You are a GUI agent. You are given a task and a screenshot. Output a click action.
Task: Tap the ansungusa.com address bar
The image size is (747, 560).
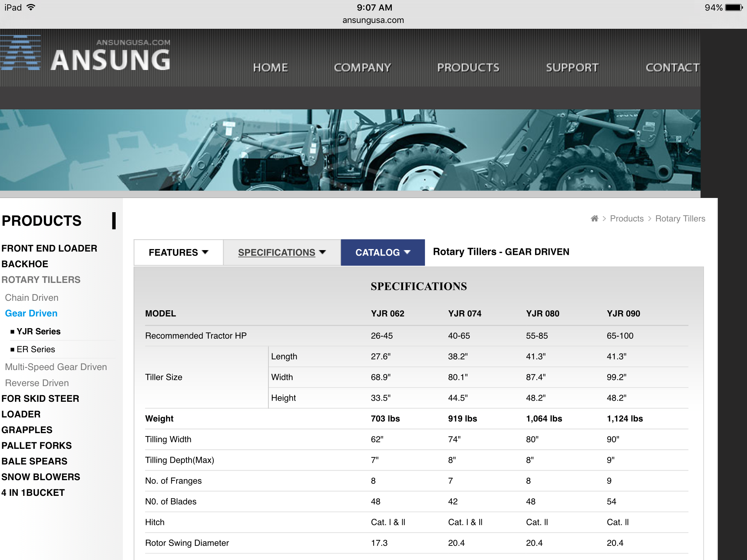[x=373, y=20]
